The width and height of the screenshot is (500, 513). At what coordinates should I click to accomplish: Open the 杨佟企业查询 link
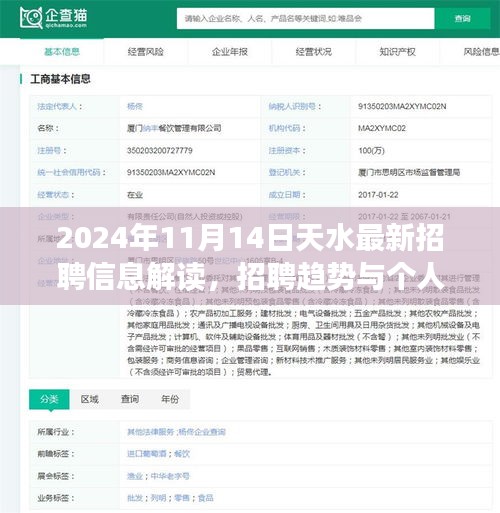[202, 432]
